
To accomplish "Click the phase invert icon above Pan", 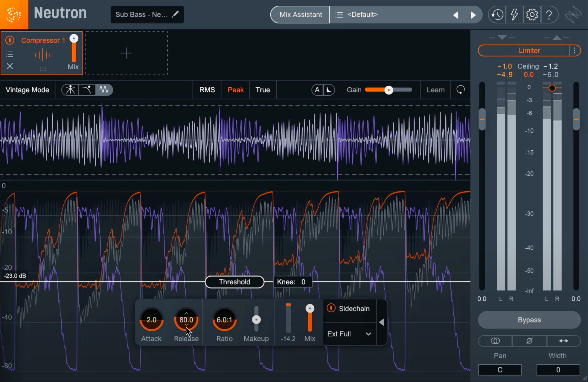I will click(x=529, y=341).
